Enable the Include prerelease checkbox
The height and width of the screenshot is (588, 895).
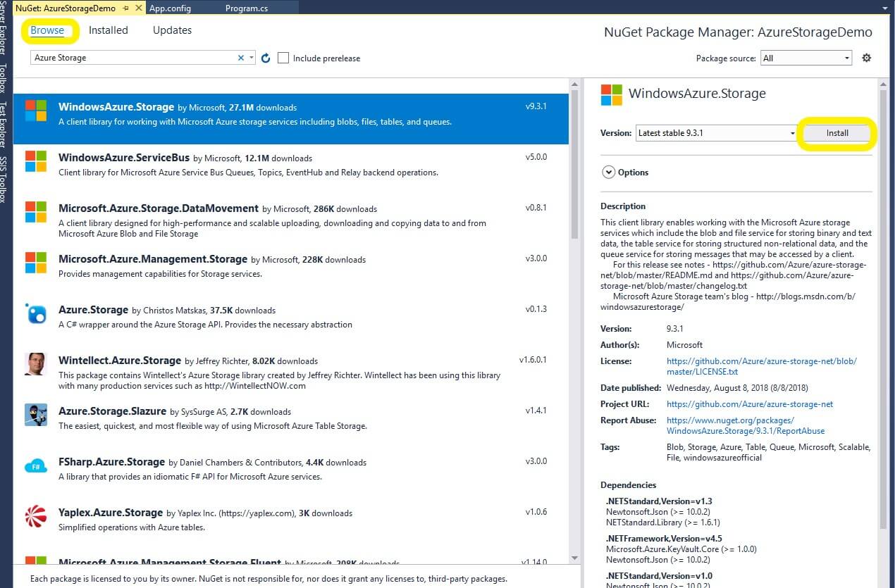point(283,58)
